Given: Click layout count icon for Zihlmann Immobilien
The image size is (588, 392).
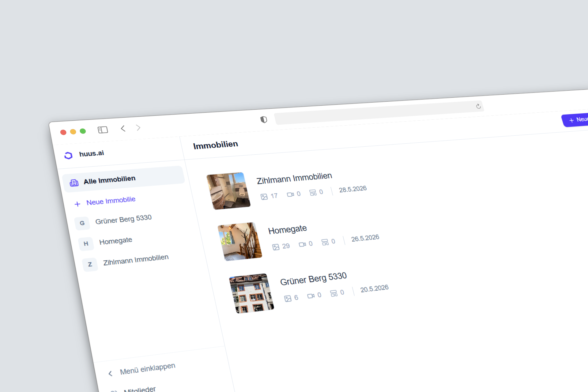Looking at the screenshot, I should point(313,193).
